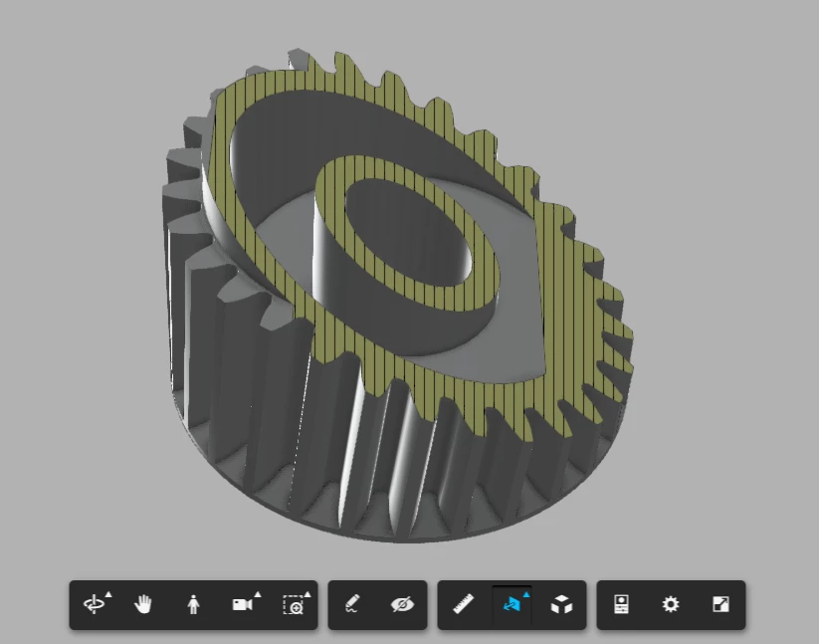Toggle fullscreen mode
Image resolution: width=819 pixels, height=644 pixels.
720,603
